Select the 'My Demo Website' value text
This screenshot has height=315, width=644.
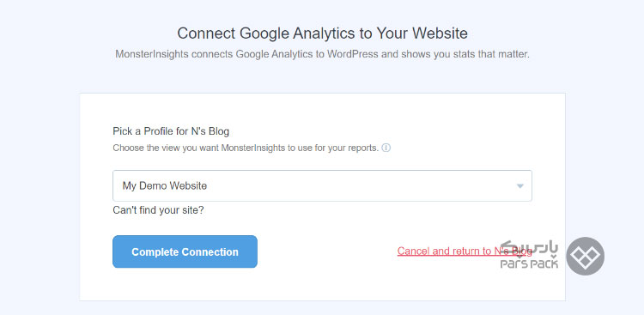pos(165,185)
